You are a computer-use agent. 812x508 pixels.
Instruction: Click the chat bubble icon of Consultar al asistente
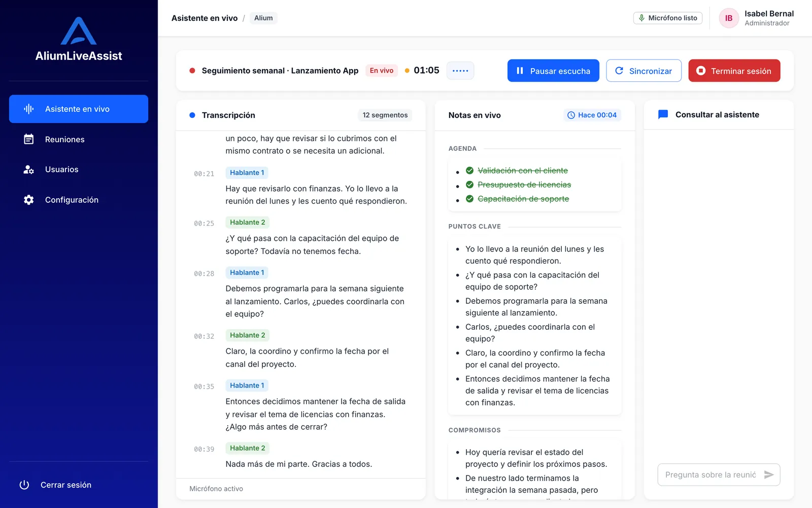click(663, 115)
